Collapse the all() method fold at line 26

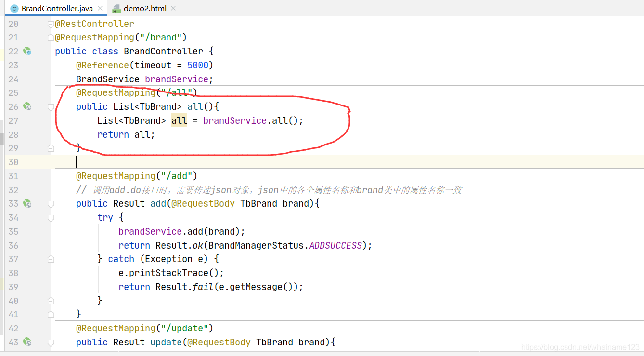tap(51, 106)
